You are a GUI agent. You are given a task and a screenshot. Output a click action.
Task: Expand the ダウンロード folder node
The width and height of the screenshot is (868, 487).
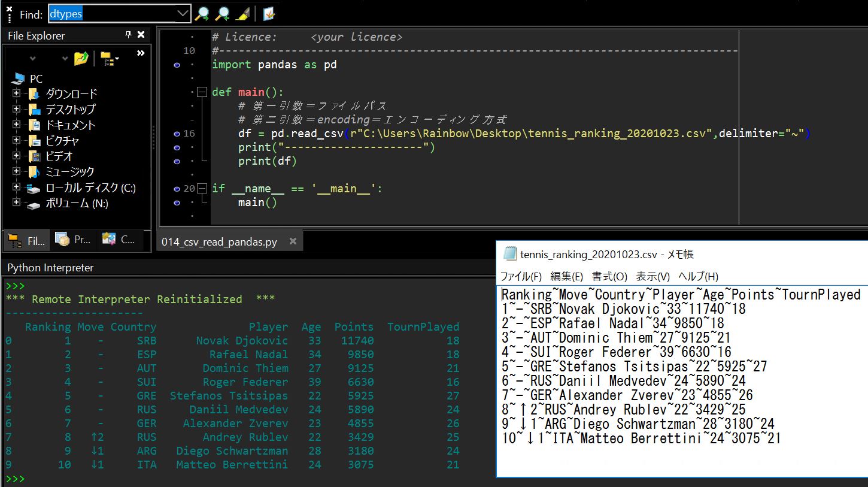[x=16, y=93]
